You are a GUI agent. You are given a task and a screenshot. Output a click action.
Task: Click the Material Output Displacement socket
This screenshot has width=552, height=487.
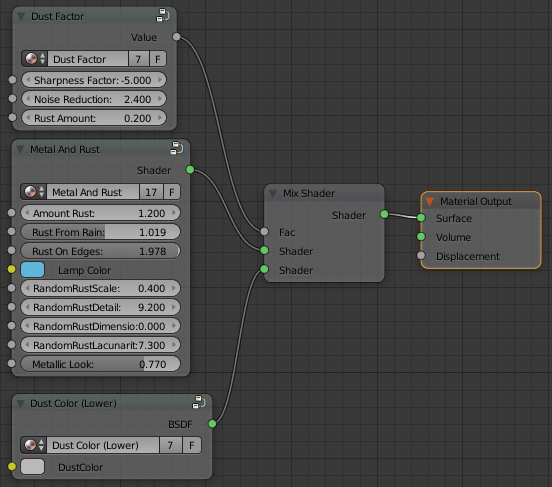421,256
